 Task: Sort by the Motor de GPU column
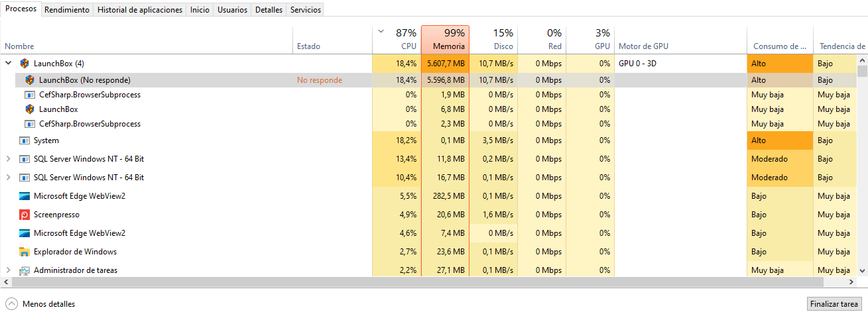[680, 40]
